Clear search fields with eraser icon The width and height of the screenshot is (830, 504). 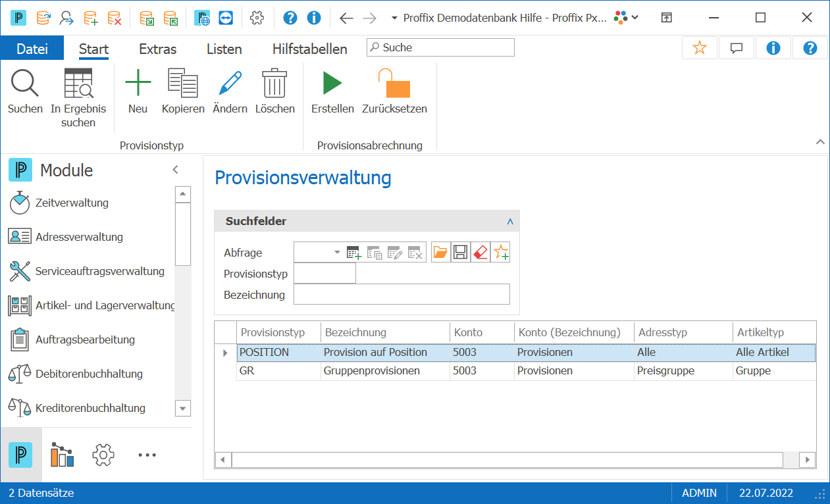tap(480, 252)
